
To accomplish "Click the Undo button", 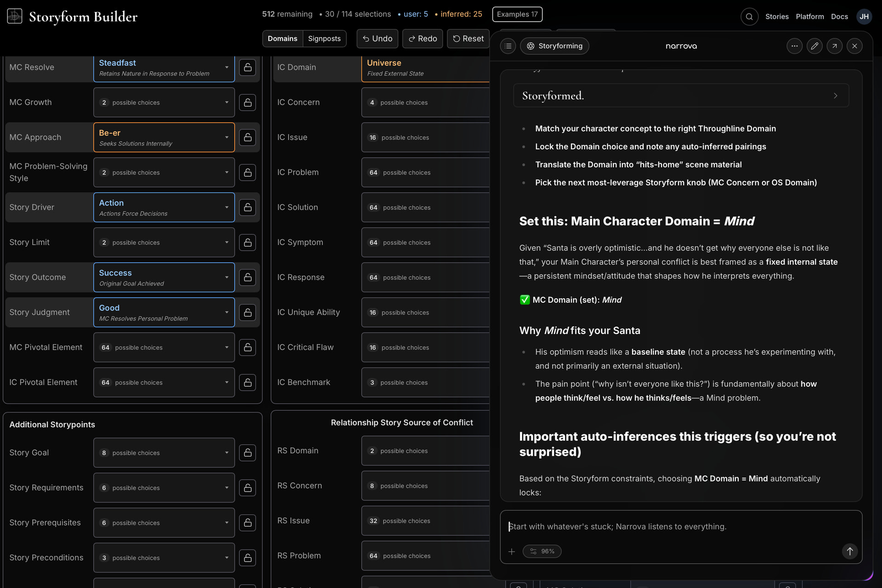I will (x=377, y=39).
